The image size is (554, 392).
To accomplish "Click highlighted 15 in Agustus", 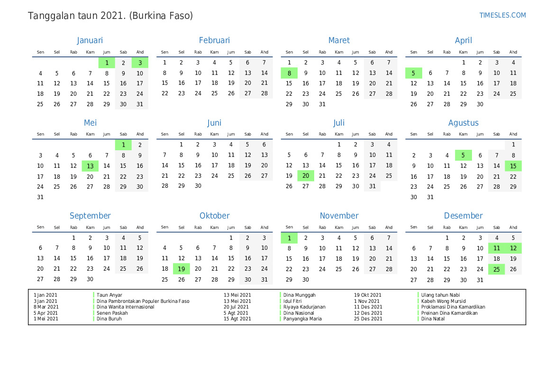I will [x=513, y=166].
